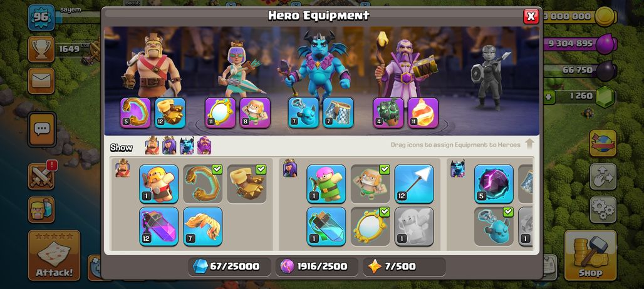Collapse panel with the up arrow
The height and width of the screenshot is (289, 644).
pos(529,144)
